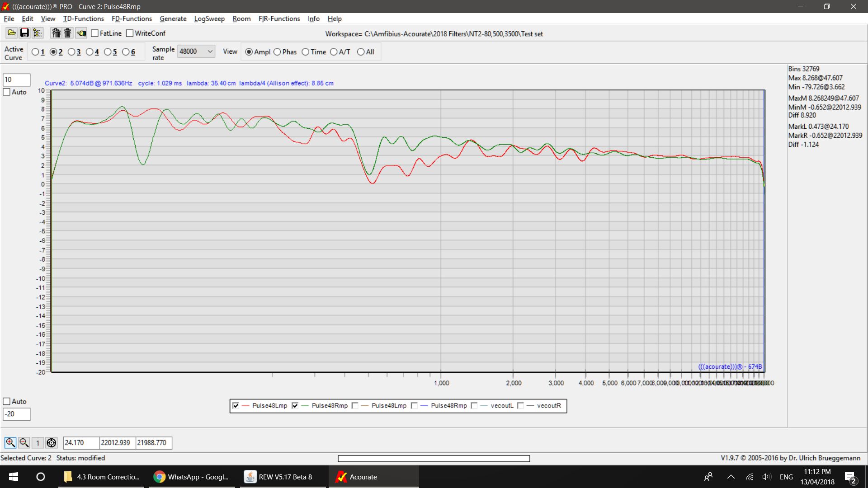This screenshot has height=488, width=868.
Task: Open the FIR-Functions menu
Action: (279, 19)
